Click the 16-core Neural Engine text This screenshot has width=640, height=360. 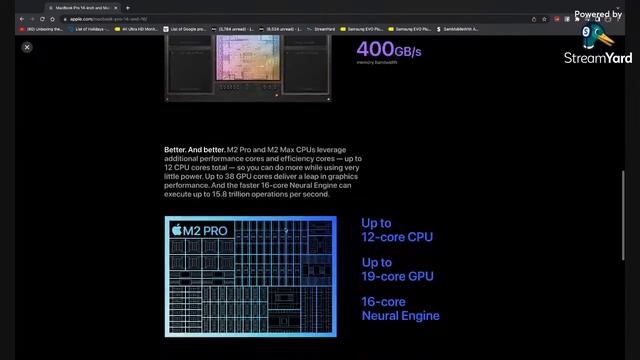click(400, 309)
